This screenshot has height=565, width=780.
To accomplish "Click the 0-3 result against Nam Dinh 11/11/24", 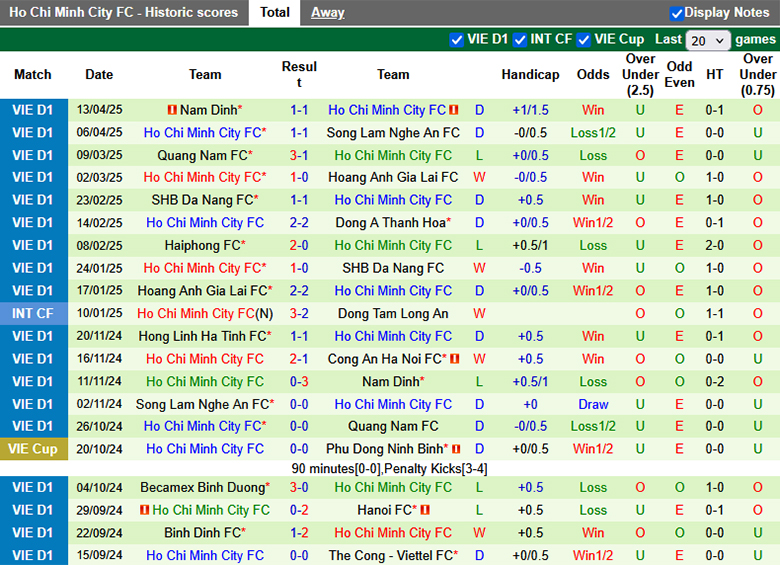I will point(299,381).
